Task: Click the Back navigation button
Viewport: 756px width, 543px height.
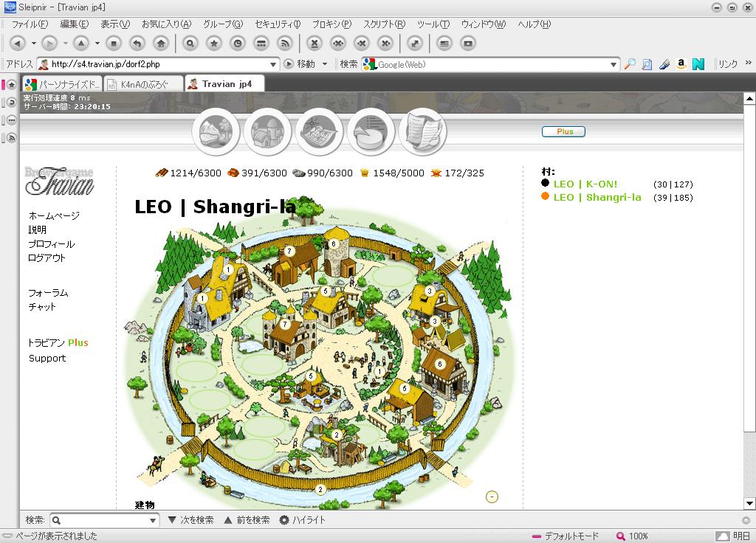Action: click(x=18, y=44)
